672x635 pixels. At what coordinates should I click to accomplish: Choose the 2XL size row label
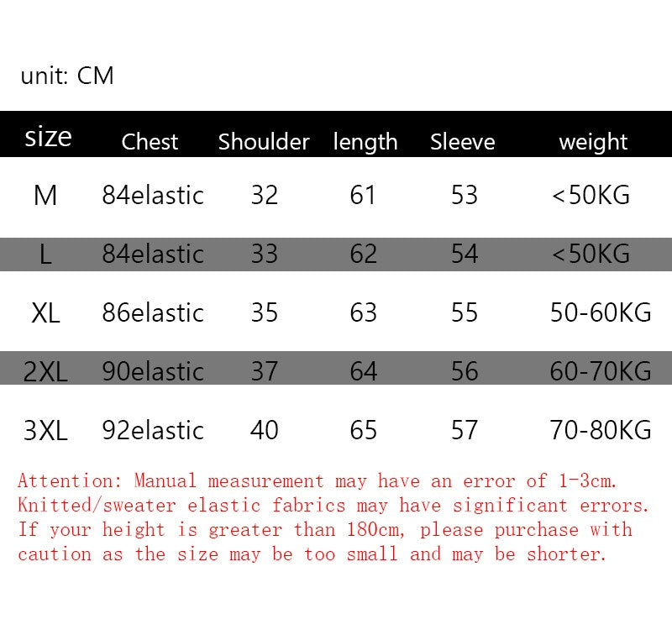point(45,371)
